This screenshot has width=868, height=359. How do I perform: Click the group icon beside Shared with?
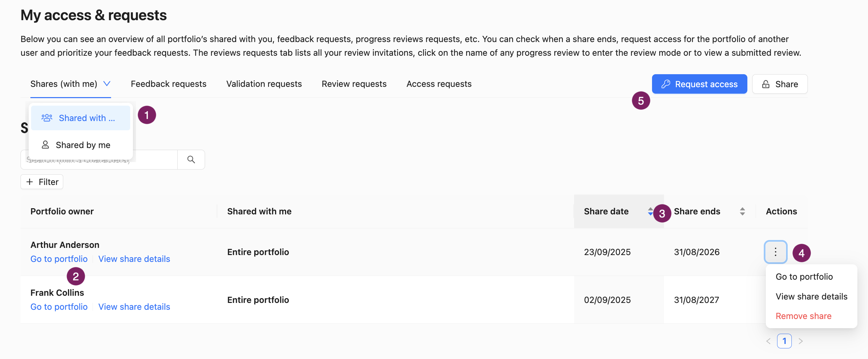[47, 118]
